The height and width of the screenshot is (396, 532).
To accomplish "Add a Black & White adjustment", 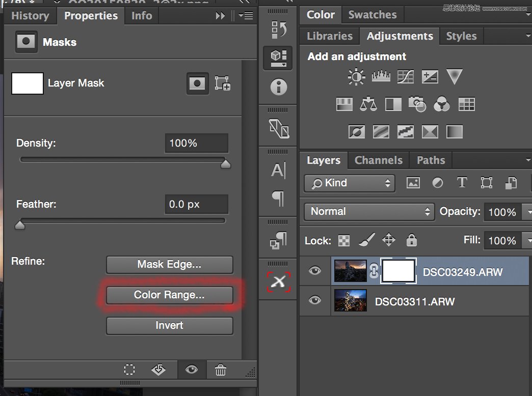I will [393, 104].
